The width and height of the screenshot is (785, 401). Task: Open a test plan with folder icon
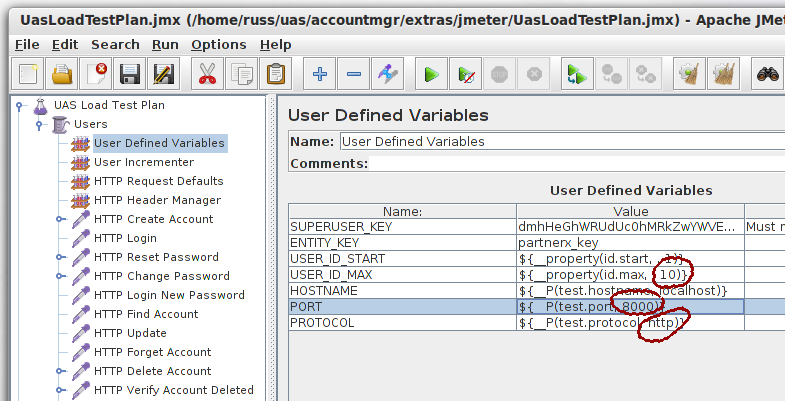62,74
